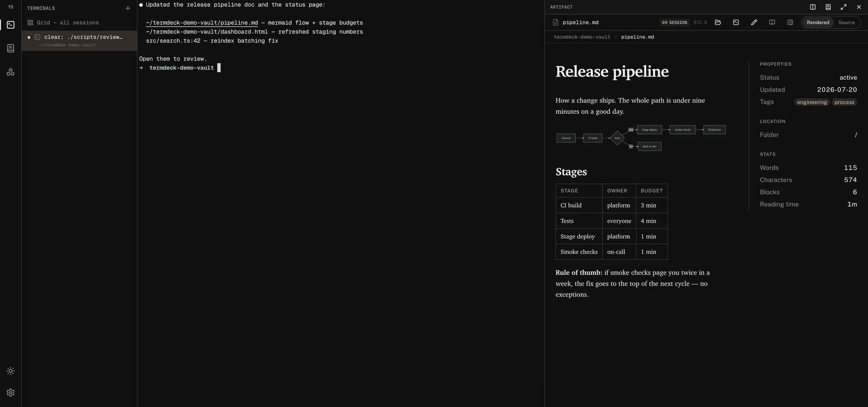868x407 pixels.
Task: Toggle the light/dark theme sun icon
Action: click(10, 371)
